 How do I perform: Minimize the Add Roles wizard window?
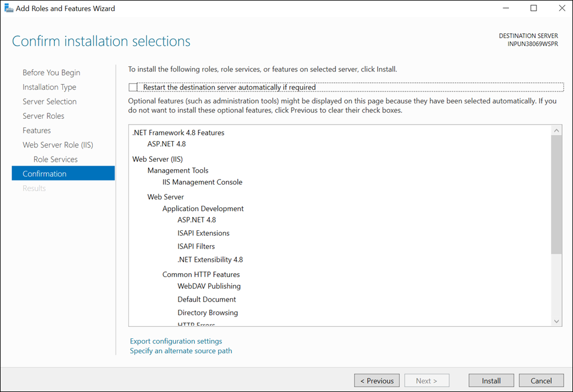(507, 9)
